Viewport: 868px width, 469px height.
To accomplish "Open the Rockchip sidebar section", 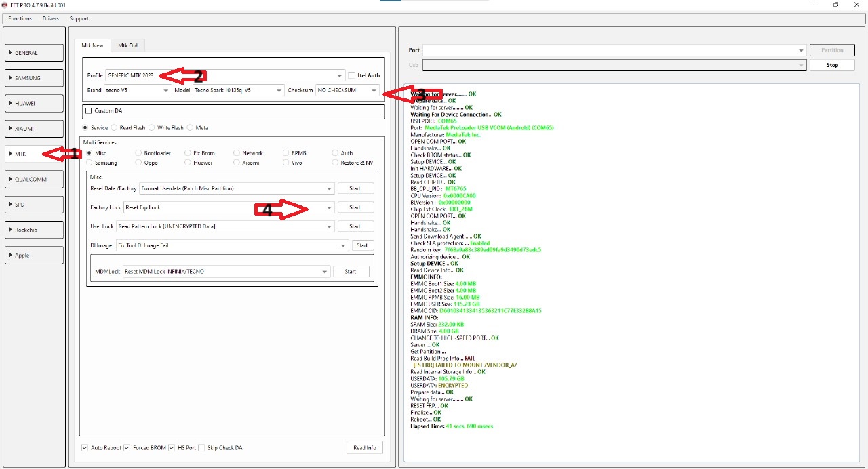I will click(34, 230).
